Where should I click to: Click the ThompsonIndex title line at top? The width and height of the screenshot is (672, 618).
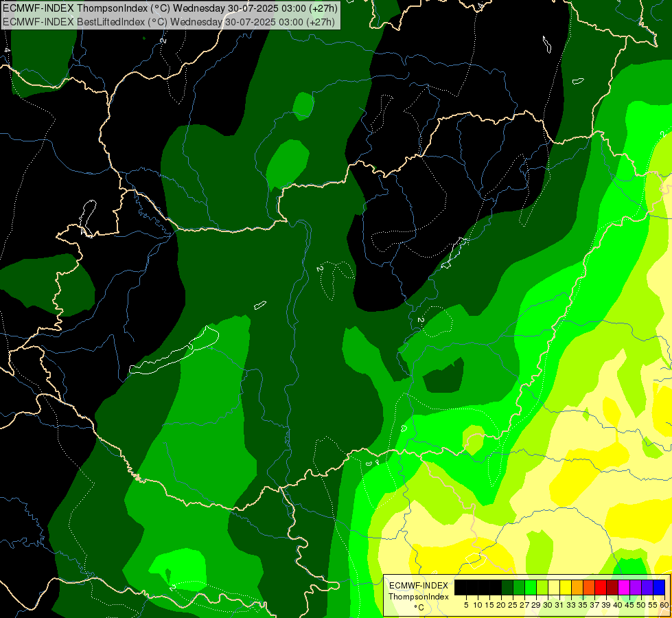(x=170, y=8)
